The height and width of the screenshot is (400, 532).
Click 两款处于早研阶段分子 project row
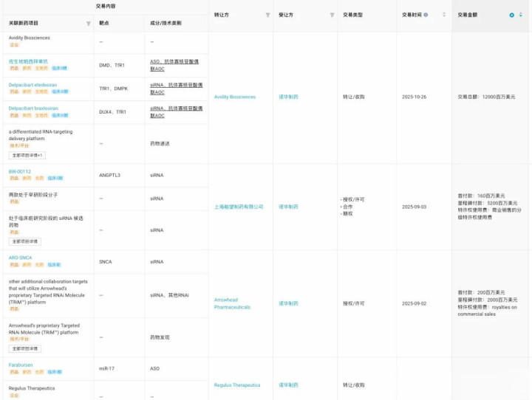[x=33, y=195]
